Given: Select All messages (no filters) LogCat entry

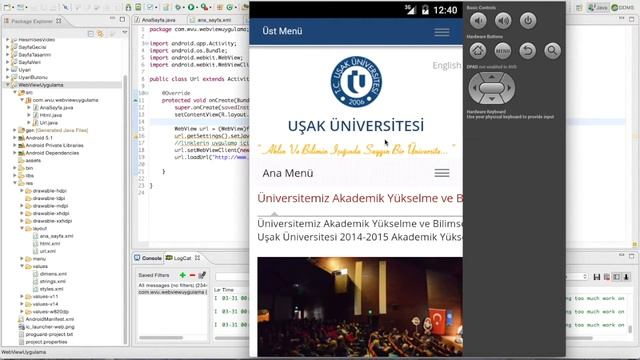Looking at the screenshot, I should pos(172,285).
